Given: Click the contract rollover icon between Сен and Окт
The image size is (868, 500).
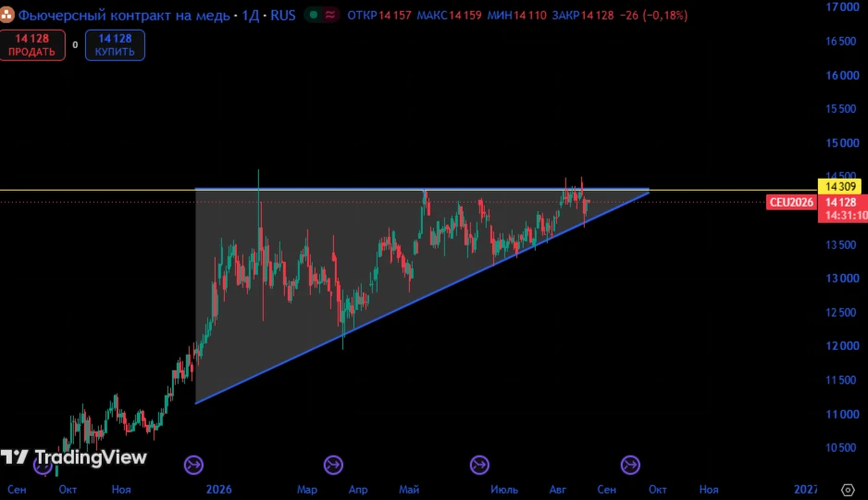Looking at the screenshot, I should pos(630,465).
